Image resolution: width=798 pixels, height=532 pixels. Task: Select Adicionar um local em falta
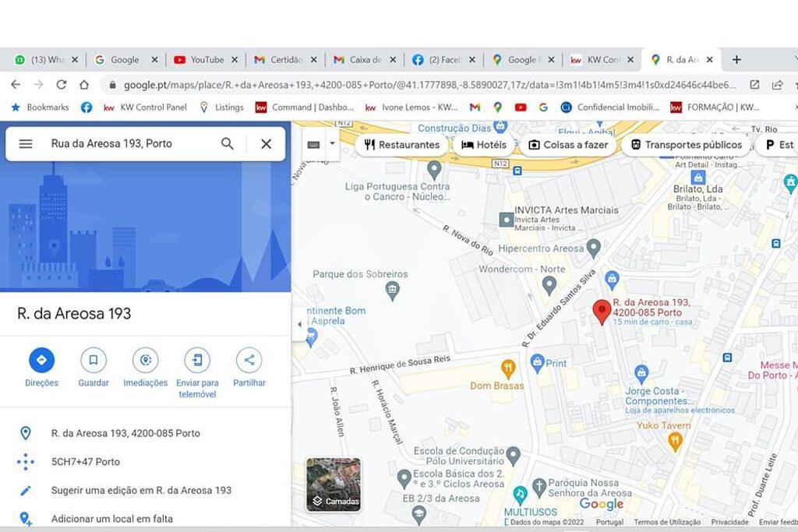click(112, 519)
